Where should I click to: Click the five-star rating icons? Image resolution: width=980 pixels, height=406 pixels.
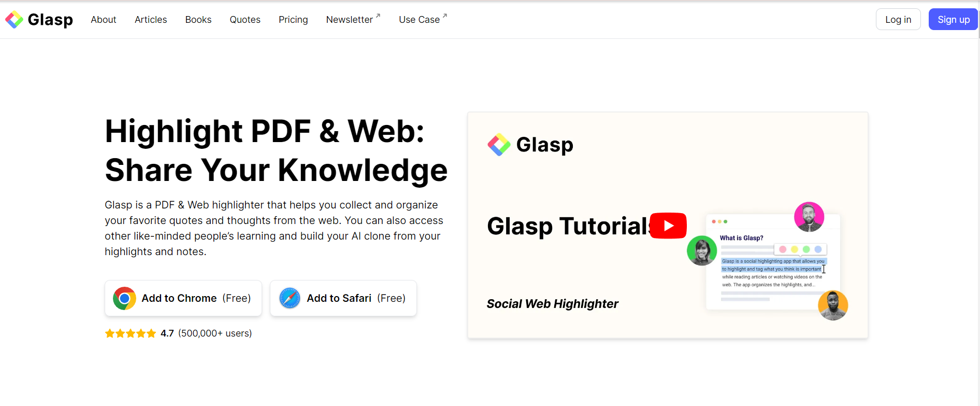click(x=131, y=333)
